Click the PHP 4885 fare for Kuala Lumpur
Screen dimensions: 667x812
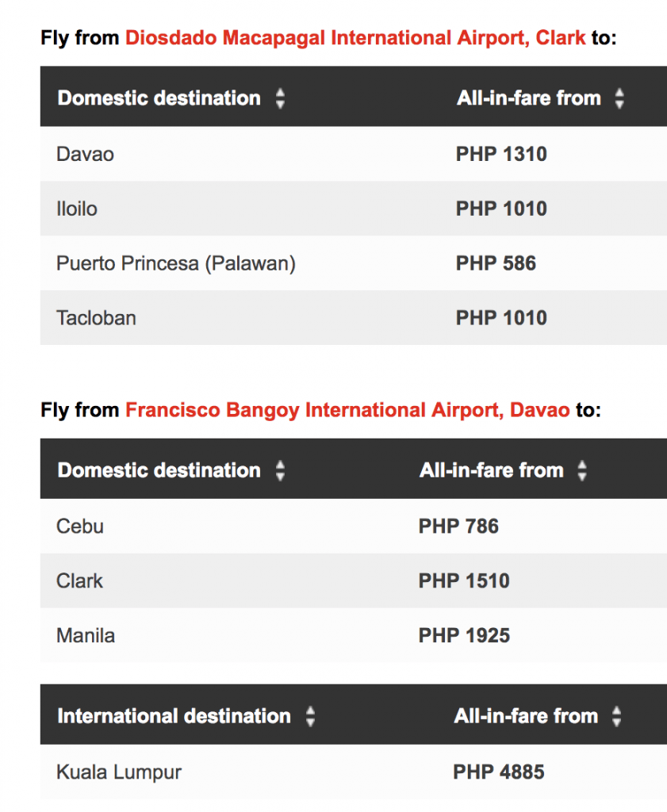(x=499, y=772)
